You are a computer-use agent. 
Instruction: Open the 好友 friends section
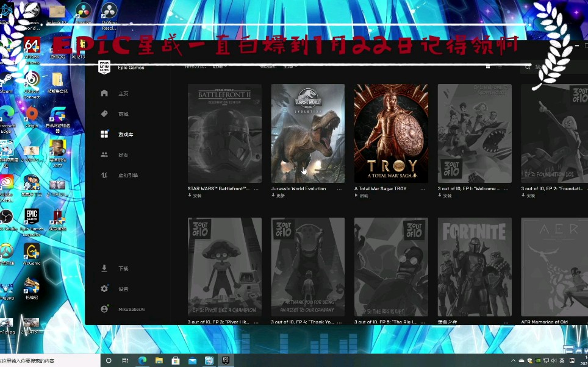123,155
